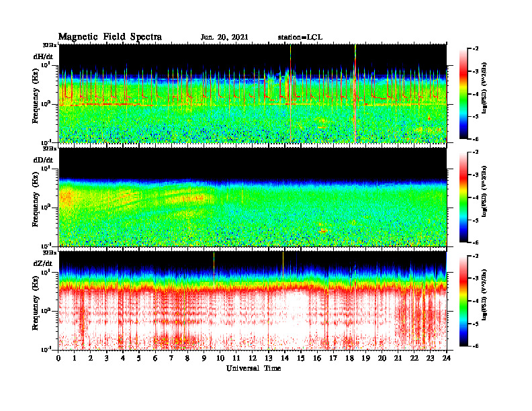The height and width of the screenshot is (411, 532).
Task: Click the hour "13" tick label
Action: 269,359
